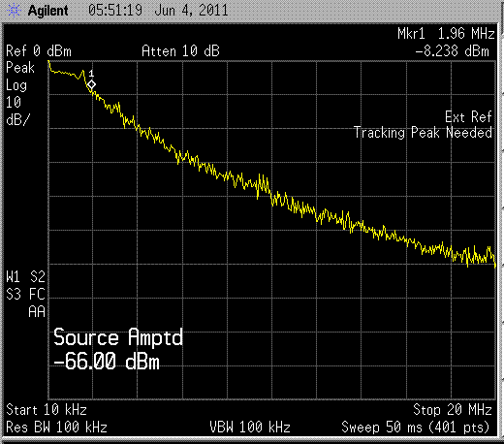Click the Mkr1 1.96 MHz readout
The image size is (504, 444).
pyautogui.click(x=446, y=34)
